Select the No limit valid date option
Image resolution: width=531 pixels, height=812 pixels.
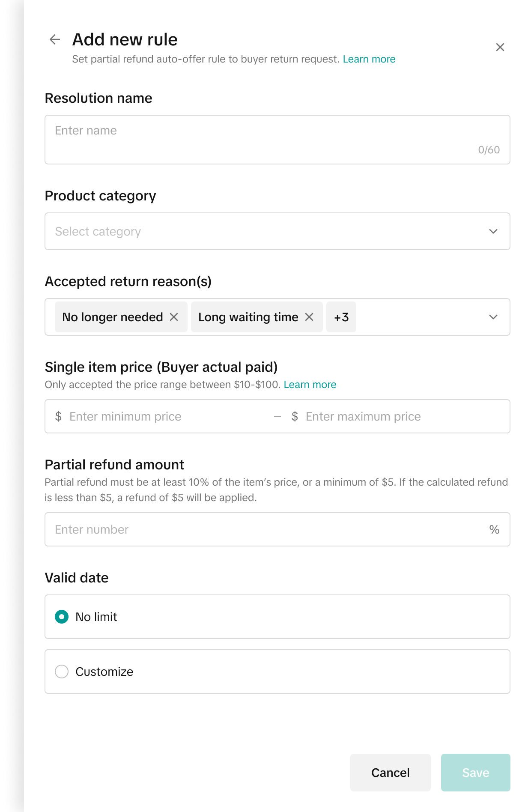[x=62, y=617]
